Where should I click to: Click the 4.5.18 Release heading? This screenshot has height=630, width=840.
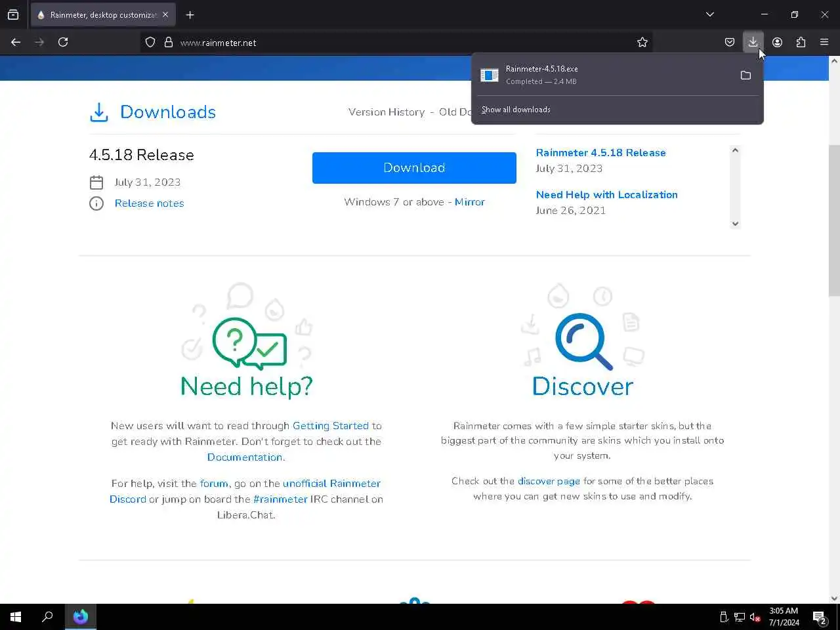142,155
